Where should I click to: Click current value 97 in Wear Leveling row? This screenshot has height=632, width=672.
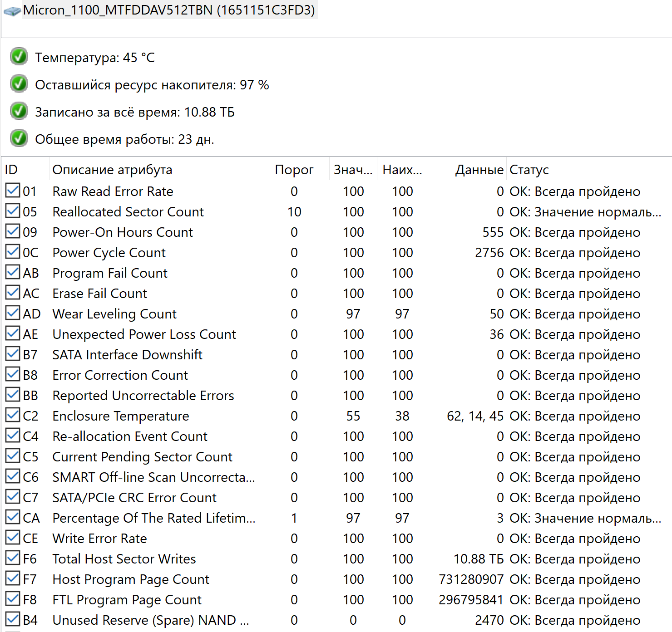[x=353, y=314]
